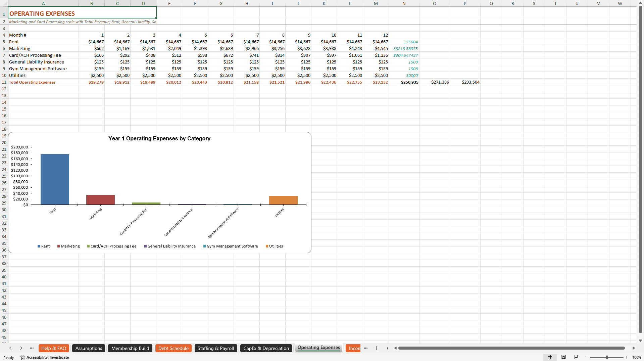Select Operating Expenses sheet tab

point(319,348)
